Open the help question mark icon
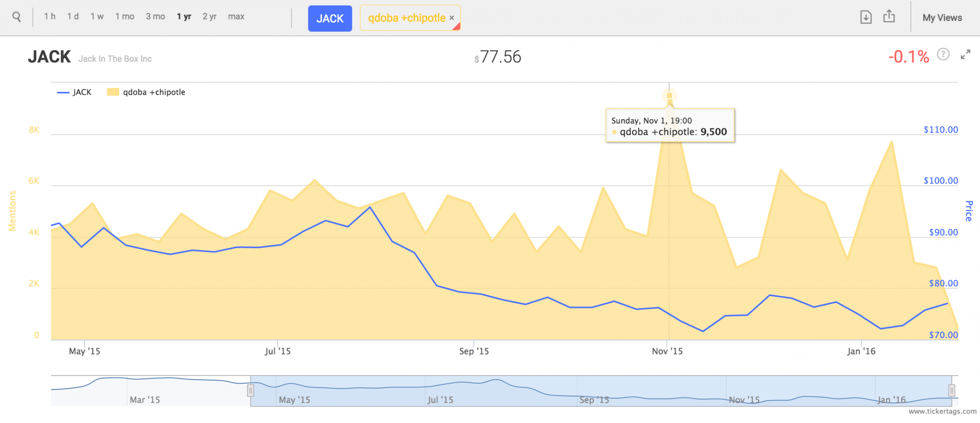Screen dimensions: 980x423 click(943, 54)
